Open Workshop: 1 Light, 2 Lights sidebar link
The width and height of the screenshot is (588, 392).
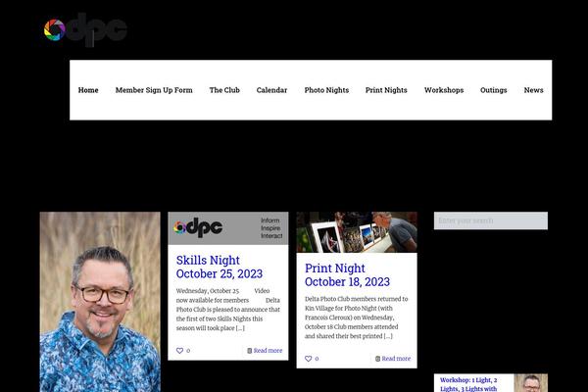coord(468,384)
